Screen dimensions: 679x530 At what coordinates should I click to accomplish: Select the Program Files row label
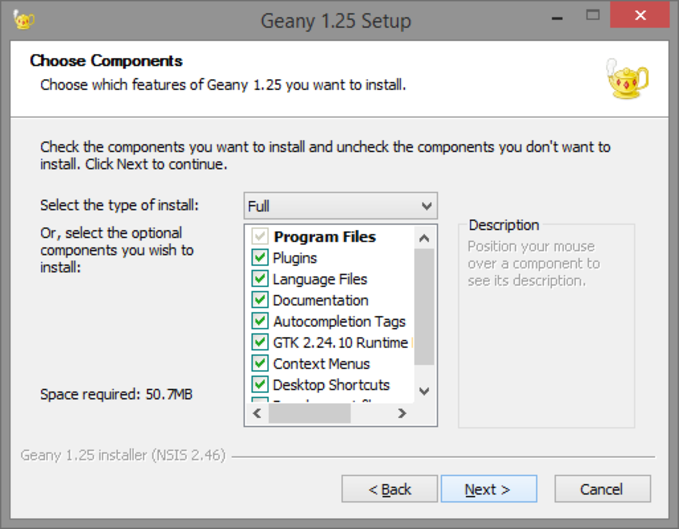click(325, 237)
